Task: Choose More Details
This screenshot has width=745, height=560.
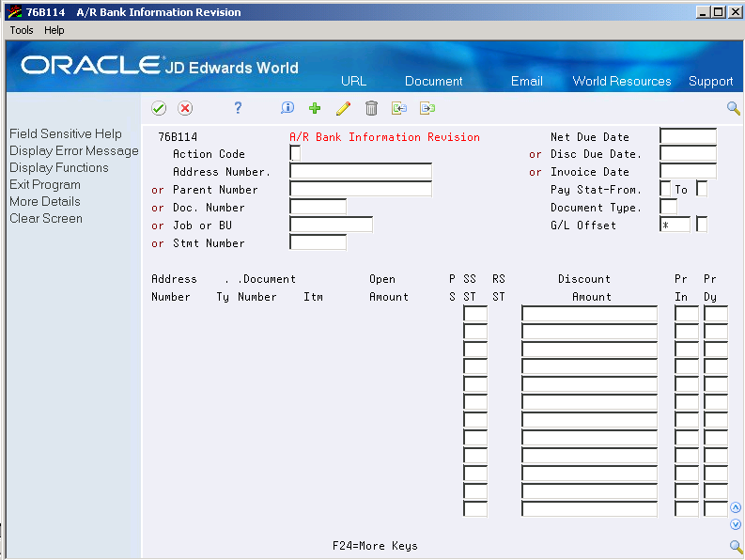Action: 45,202
